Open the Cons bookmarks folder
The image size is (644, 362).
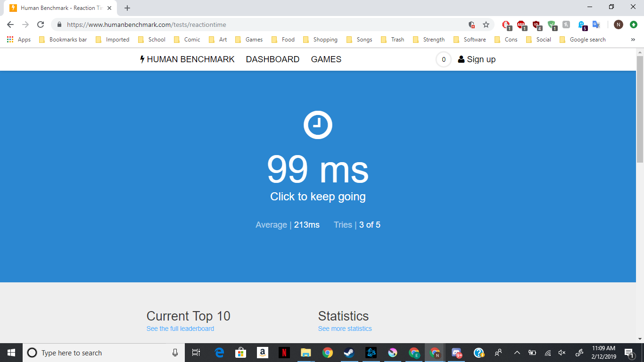coord(506,40)
